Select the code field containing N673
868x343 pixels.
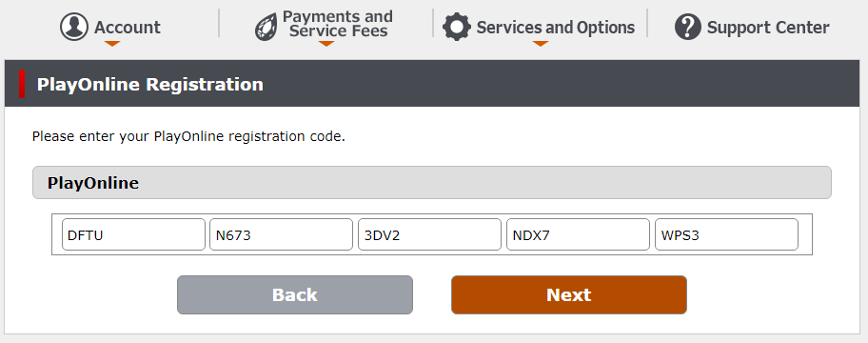pyautogui.click(x=281, y=234)
